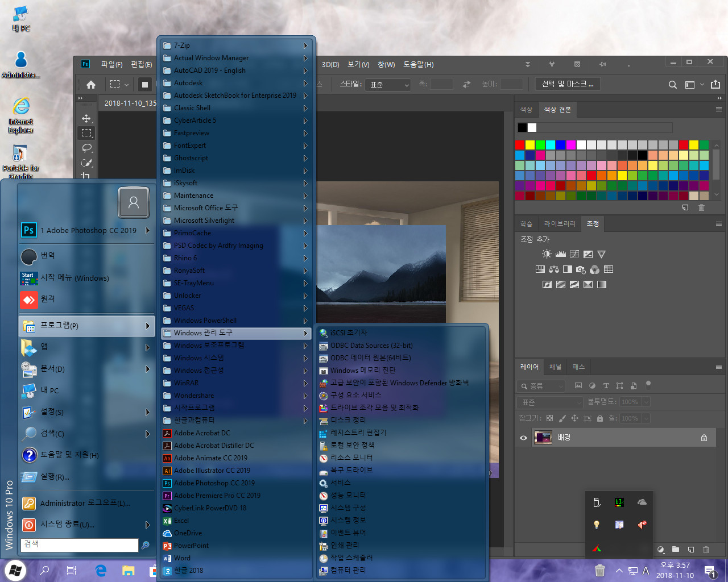
Task: Add Posterize adjustment
Action: click(x=561, y=284)
